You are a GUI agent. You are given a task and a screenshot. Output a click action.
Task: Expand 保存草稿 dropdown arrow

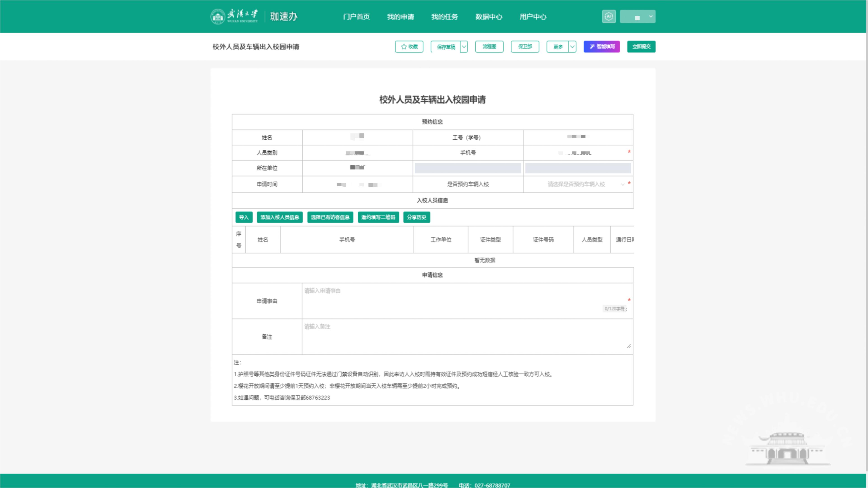point(464,47)
